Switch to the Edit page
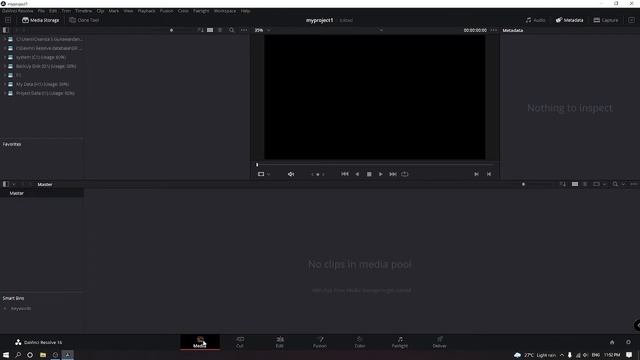Screen dimensions: 640x360 pyautogui.click(x=280, y=342)
